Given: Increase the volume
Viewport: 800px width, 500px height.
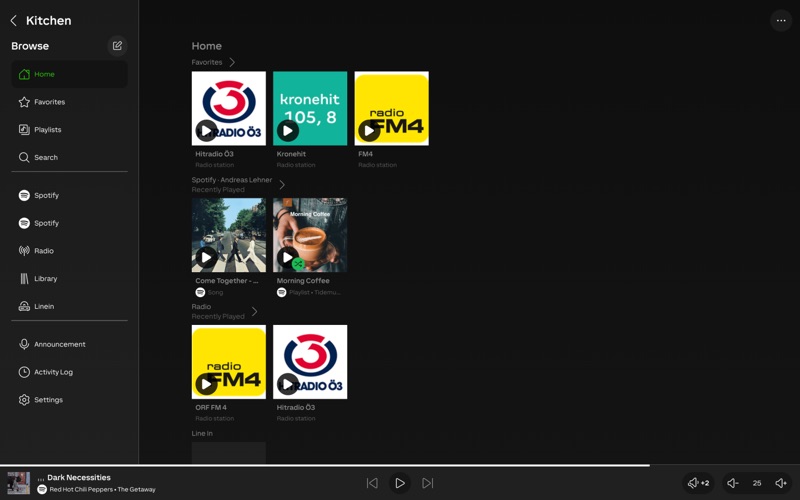Looking at the screenshot, I should [x=781, y=483].
